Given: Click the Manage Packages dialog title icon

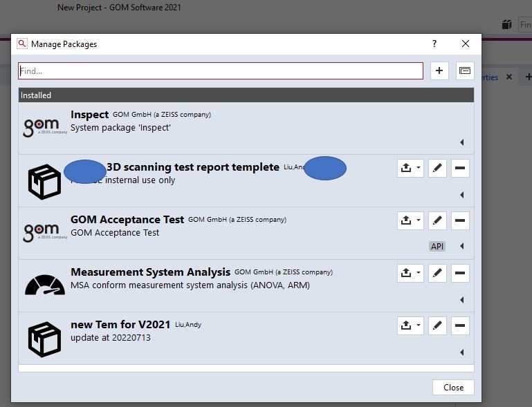Looking at the screenshot, I should point(22,44).
